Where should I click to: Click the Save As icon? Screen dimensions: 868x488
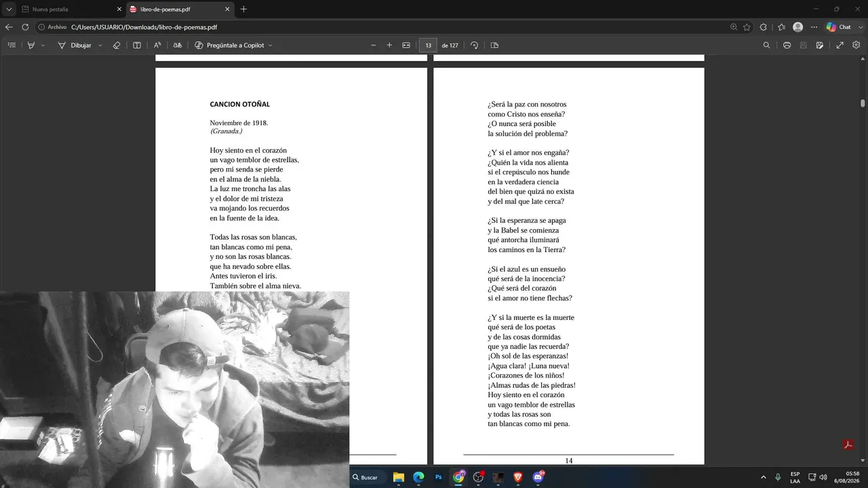tap(820, 45)
